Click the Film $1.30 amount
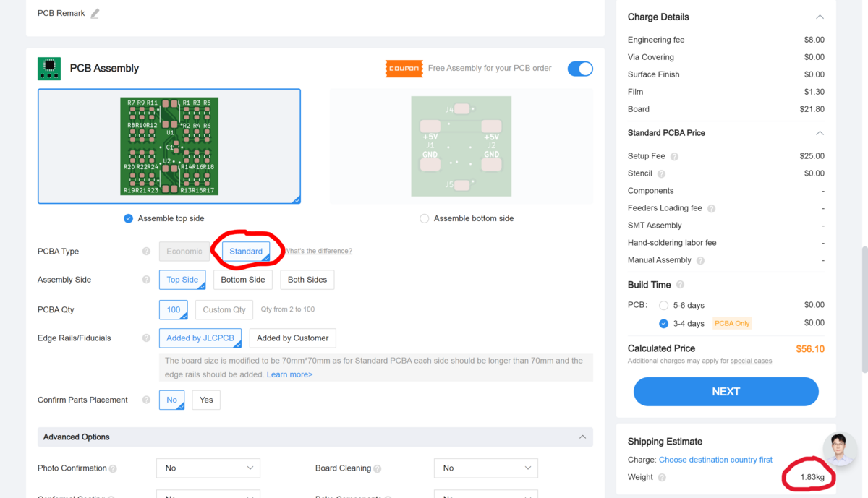This screenshot has height=498, width=868. tap(814, 92)
